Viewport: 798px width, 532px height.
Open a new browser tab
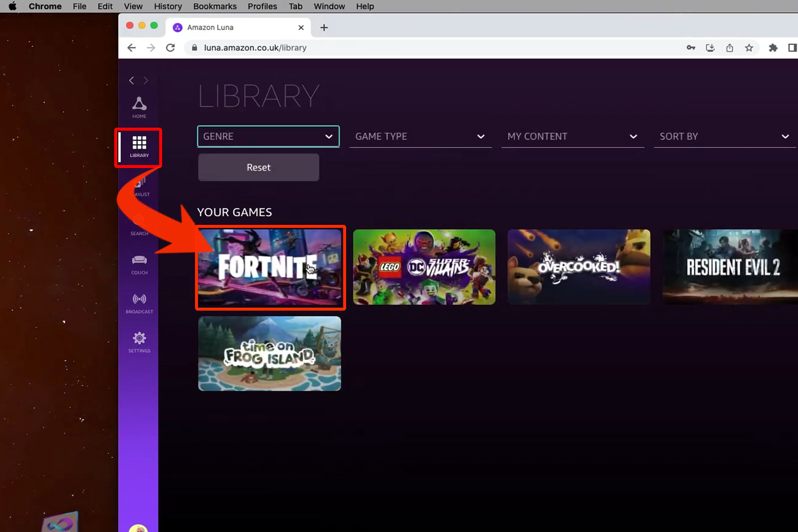[x=324, y=27]
